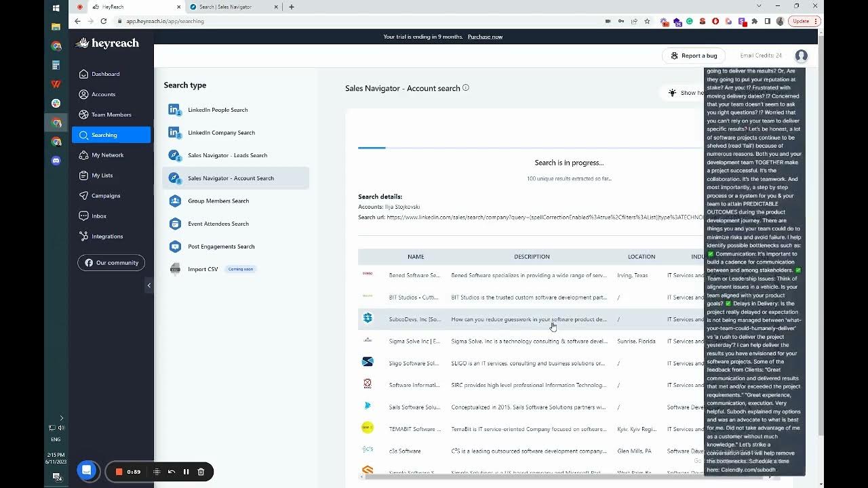Screen dimensions: 868x488
Task: Click the Import CSV icon
Action: point(175,269)
